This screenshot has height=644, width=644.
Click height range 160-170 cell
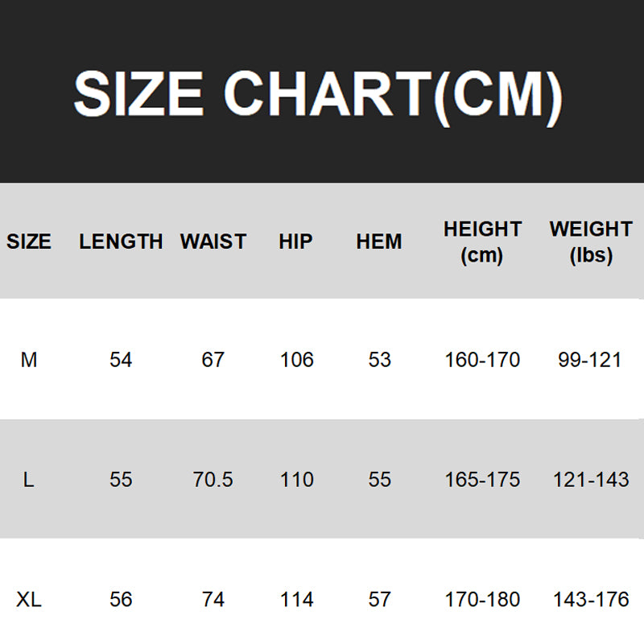pyautogui.click(x=482, y=360)
